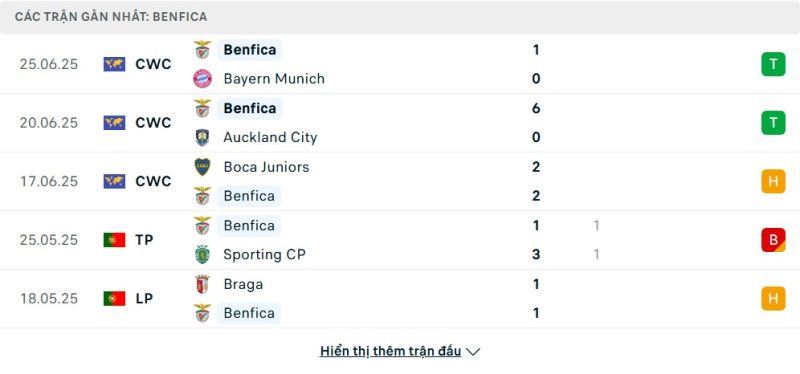Open the Auckland City team name
Viewport: 800px width, 374px height.
click(270, 137)
